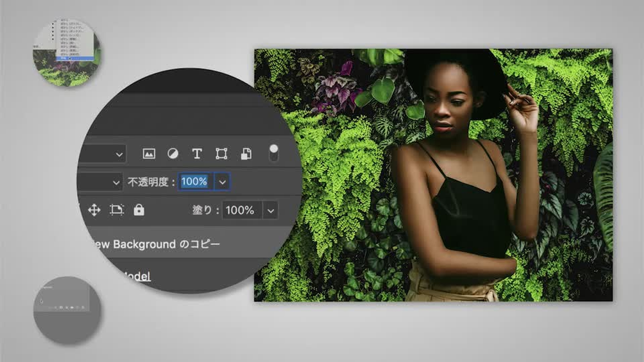Viewport: 644px width, 362px height.
Task: Click the prevent artboard auto-nesting lock icon
Action: 117,210
